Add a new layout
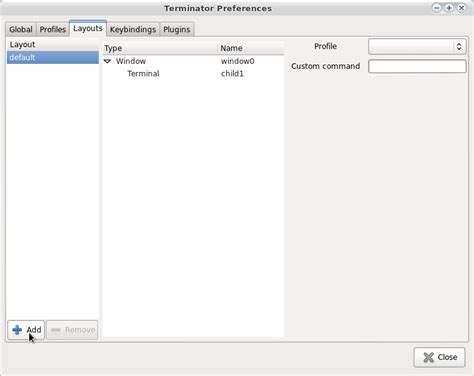This screenshot has height=376, width=474. [x=26, y=330]
